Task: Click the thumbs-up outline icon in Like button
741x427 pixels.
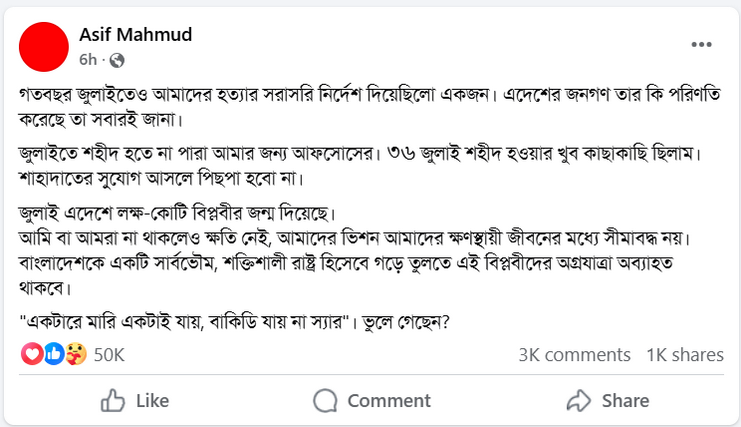Action: pos(112,401)
